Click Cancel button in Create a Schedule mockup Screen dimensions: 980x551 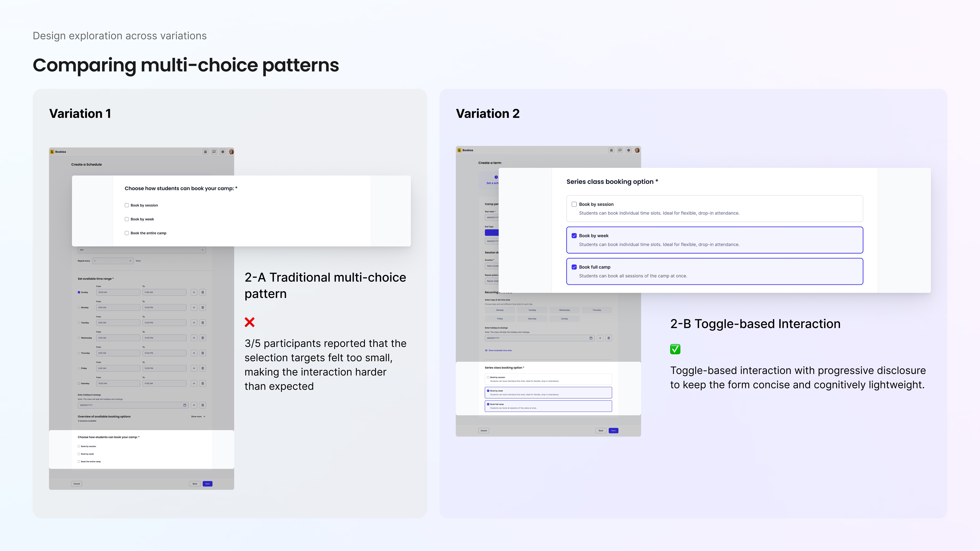click(77, 484)
